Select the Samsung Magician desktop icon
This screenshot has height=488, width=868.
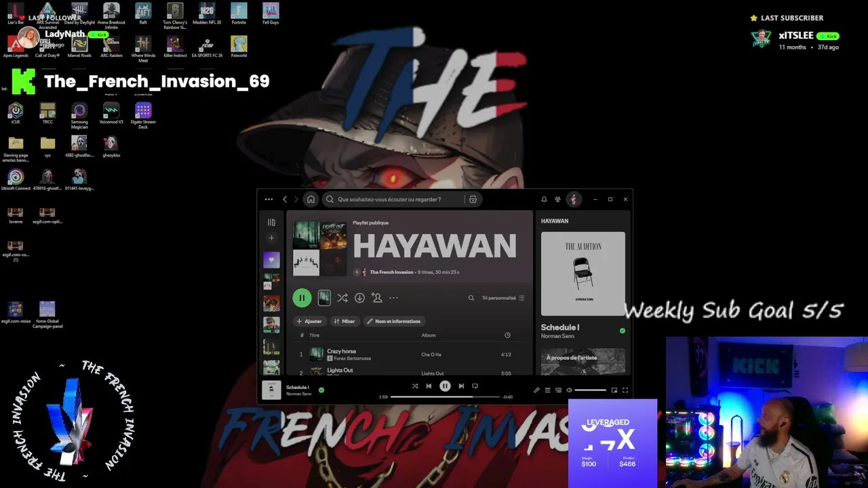pyautogui.click(x=79, y=115)
